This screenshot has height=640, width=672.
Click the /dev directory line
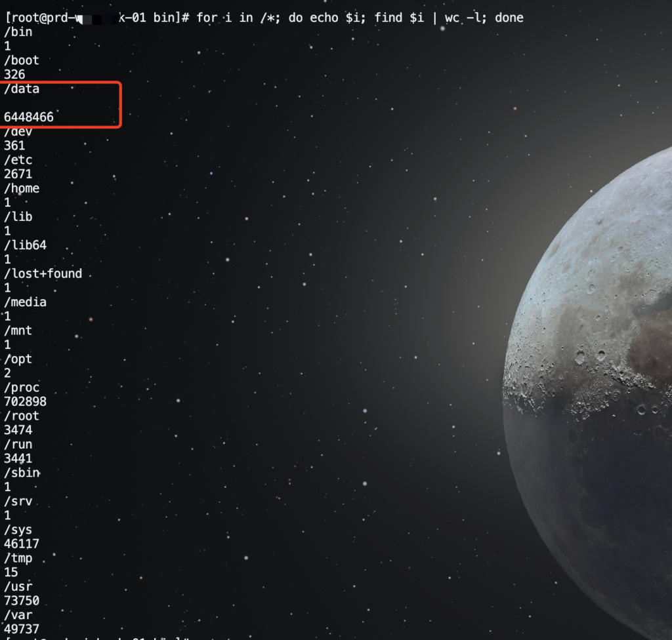click(x=18, y=132)
